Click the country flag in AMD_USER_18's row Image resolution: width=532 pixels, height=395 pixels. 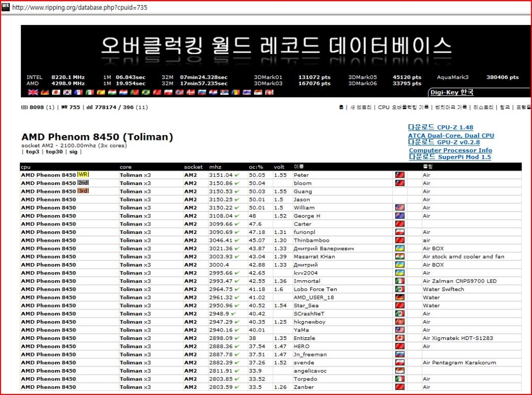click(x=400, y=297)
